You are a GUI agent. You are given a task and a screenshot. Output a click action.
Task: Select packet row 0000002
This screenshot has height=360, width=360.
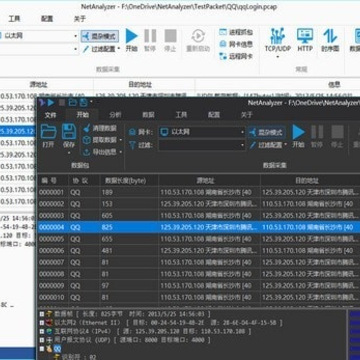coord(199,204)
